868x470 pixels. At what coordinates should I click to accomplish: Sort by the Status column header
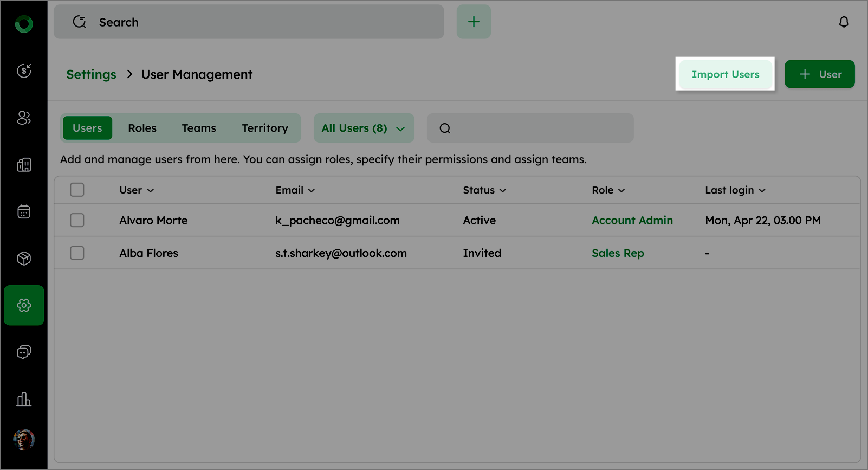click(x=484, y=190)
